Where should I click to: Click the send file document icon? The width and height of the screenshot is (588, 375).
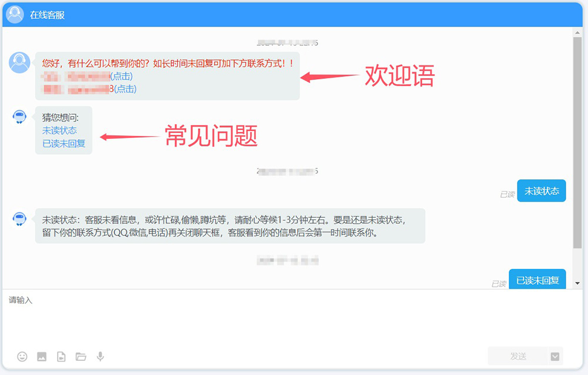point(61,356)
